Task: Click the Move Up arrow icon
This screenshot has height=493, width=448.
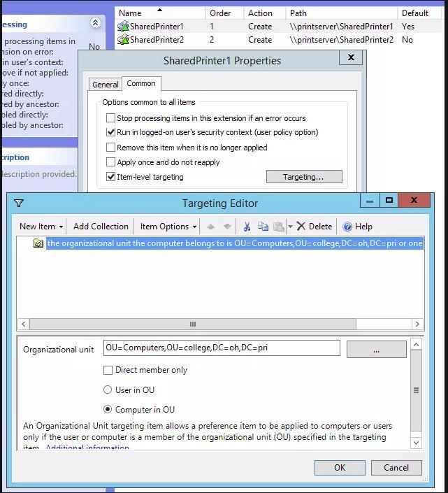Action: [211, 227]
